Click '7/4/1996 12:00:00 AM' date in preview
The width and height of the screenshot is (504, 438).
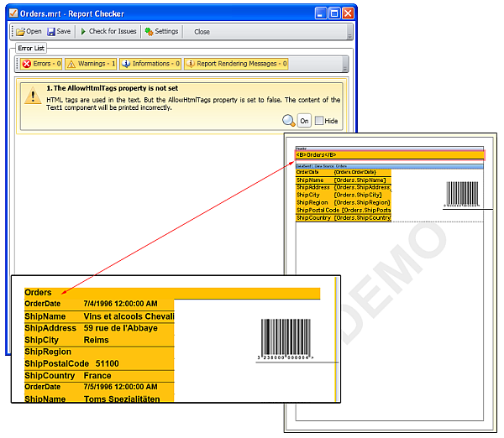click(120, 304)
